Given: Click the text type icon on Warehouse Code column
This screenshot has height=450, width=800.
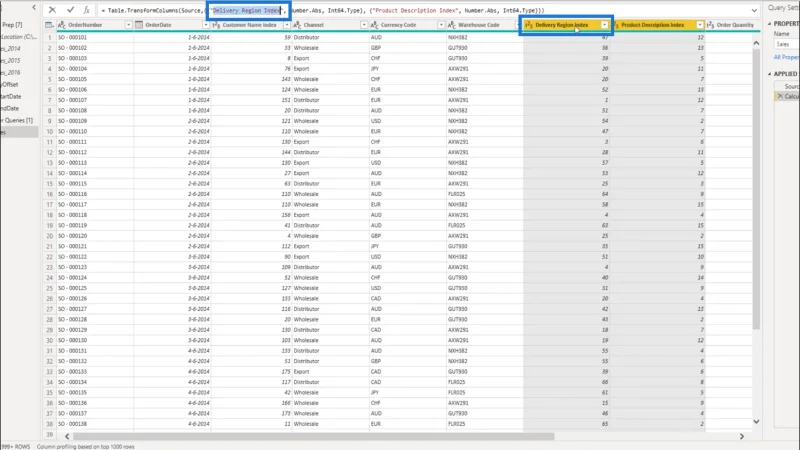Looking at the screenshot, I should [x=451, y=24].
